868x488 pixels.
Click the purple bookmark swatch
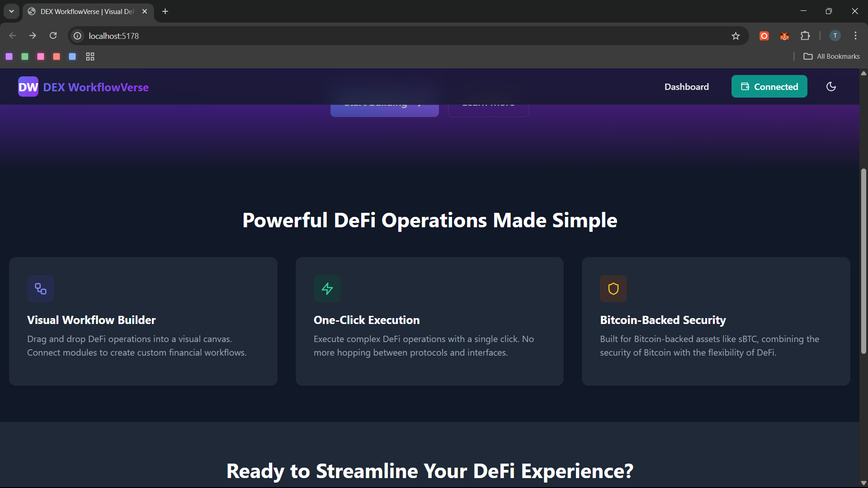9,56
